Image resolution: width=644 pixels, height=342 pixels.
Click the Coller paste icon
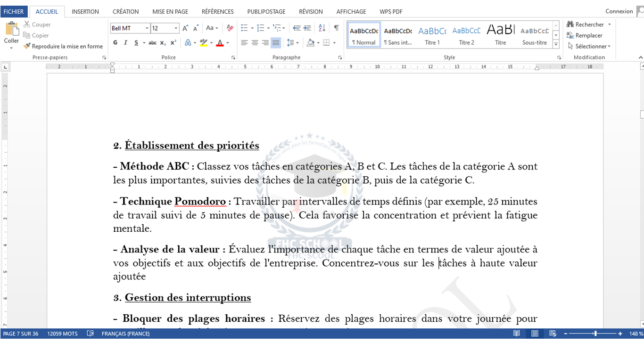click(x=11, y=28)
